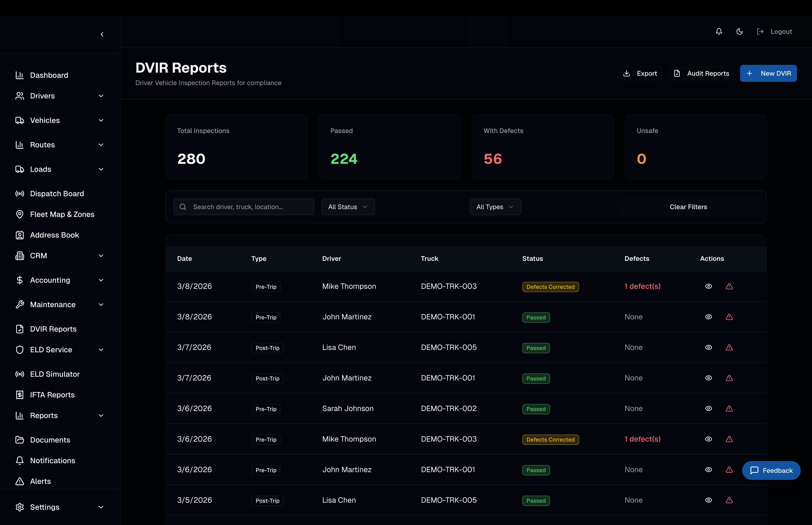Open Dispatch Board from sidebar
This screenshot has height=525, width=812.
(x=57, y=194)
